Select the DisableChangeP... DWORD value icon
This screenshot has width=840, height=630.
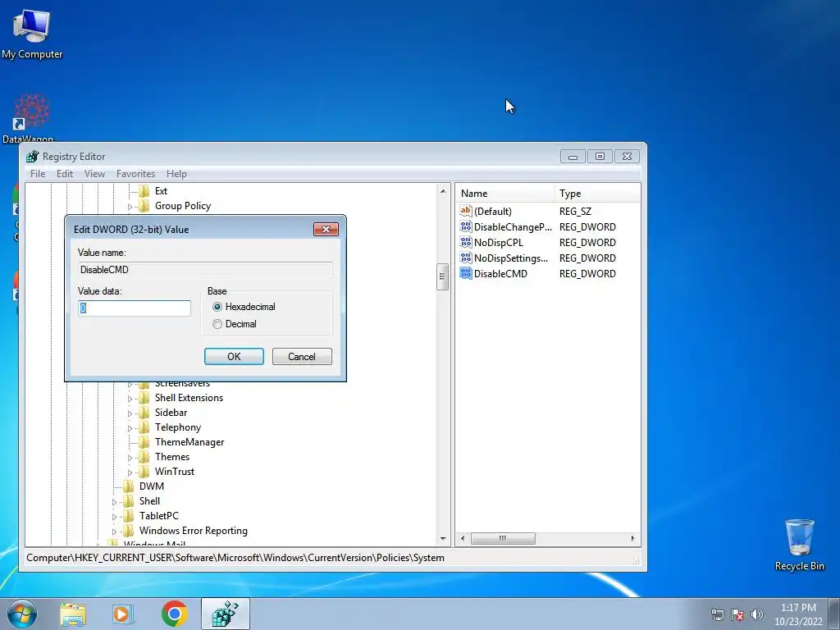click(x=466, y=226)
